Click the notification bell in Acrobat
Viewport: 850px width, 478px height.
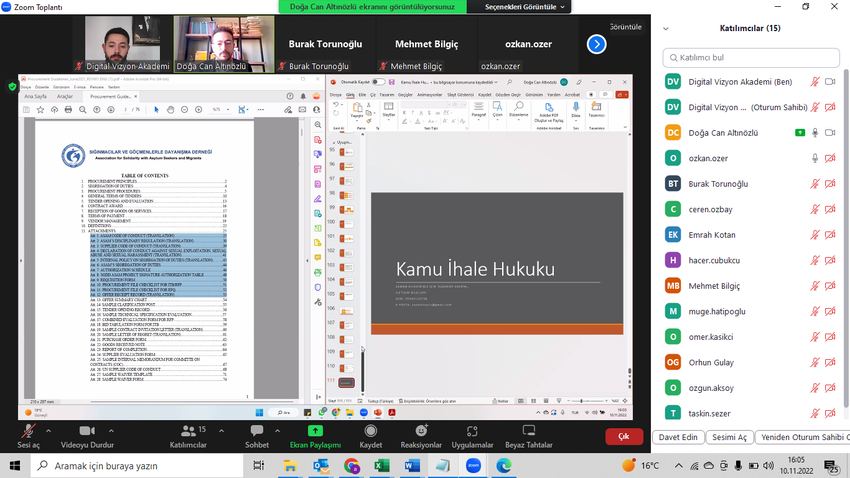(303, 96)
